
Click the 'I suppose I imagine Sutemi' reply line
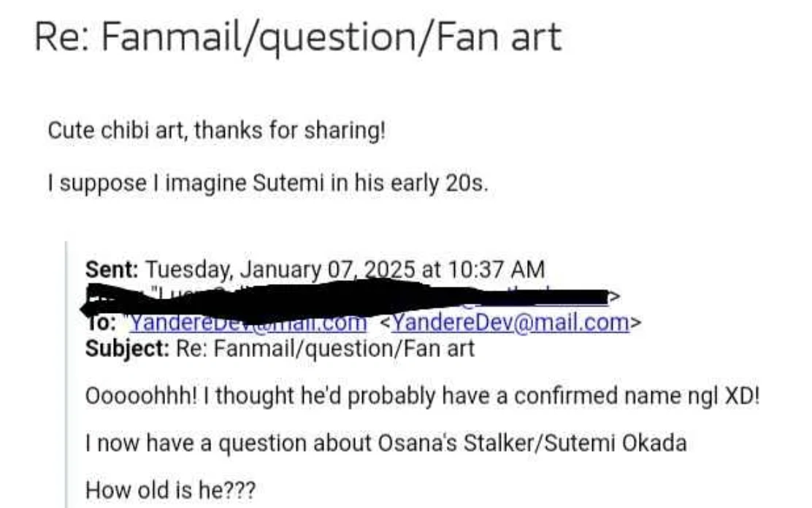coord(267,182)
